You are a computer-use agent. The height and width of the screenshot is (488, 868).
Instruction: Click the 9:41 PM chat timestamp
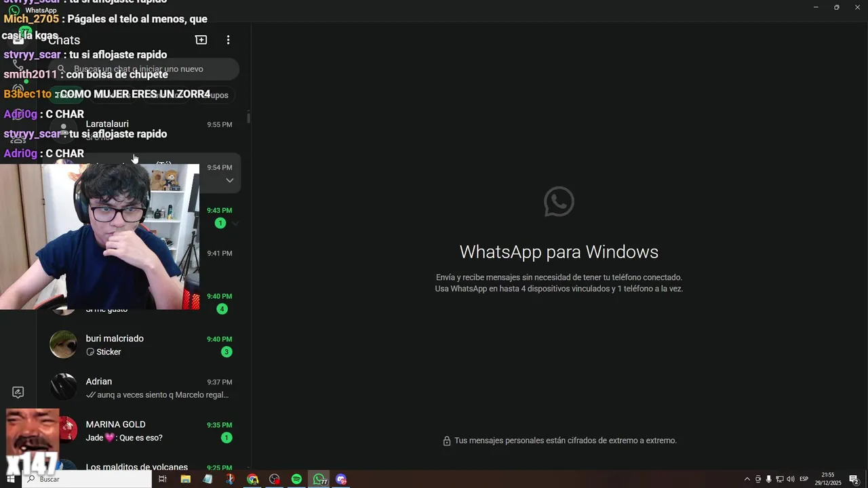220,253
